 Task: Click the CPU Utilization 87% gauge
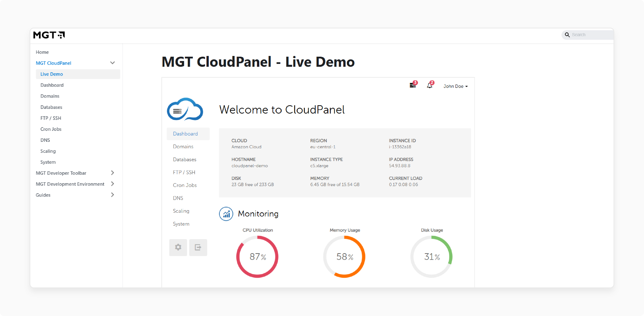tap(257, 257)
